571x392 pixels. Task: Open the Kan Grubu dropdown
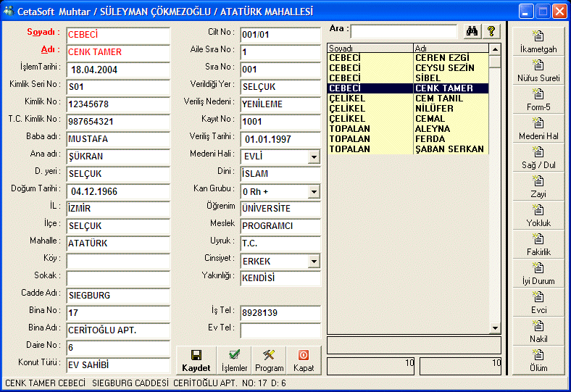(x=313, y=192)
